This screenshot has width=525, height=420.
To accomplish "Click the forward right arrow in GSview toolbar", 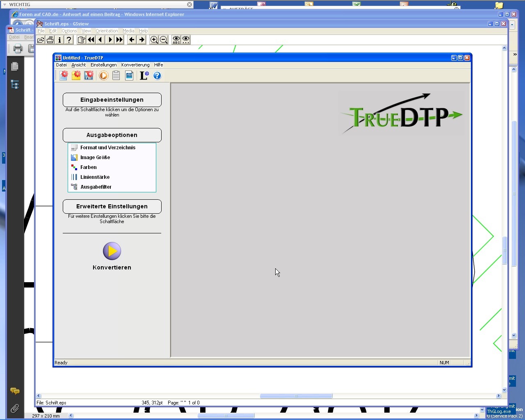I will tap(142, 40).
